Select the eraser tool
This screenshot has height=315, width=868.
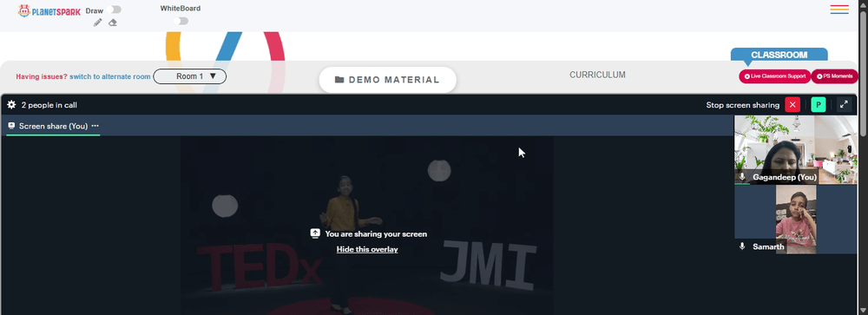tap(113, 23)
